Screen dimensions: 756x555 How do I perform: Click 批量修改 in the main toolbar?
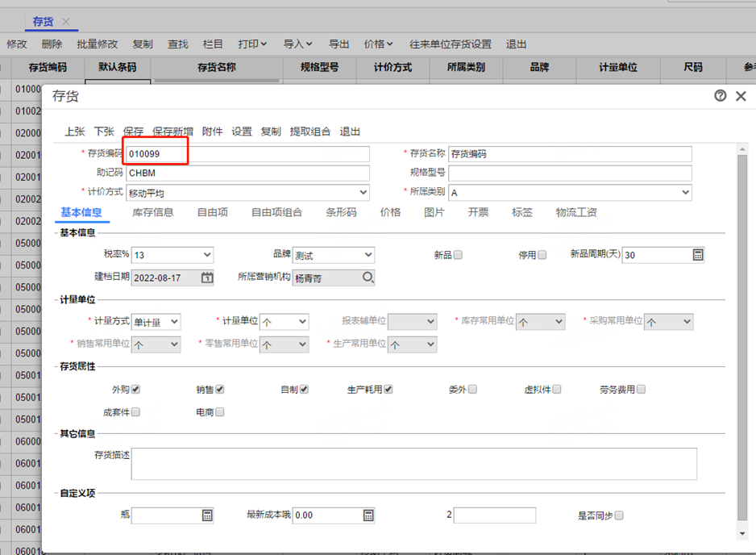pos(97,44)
